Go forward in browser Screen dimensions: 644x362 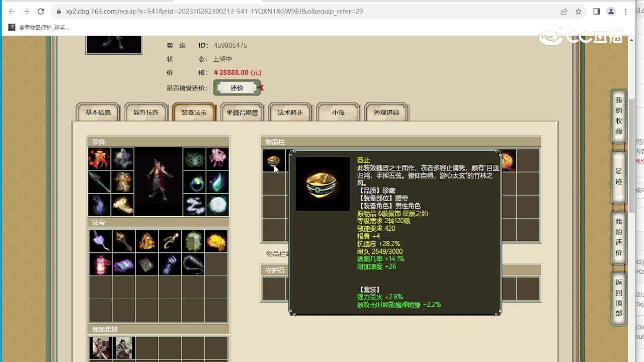click(x=26, y=11)
